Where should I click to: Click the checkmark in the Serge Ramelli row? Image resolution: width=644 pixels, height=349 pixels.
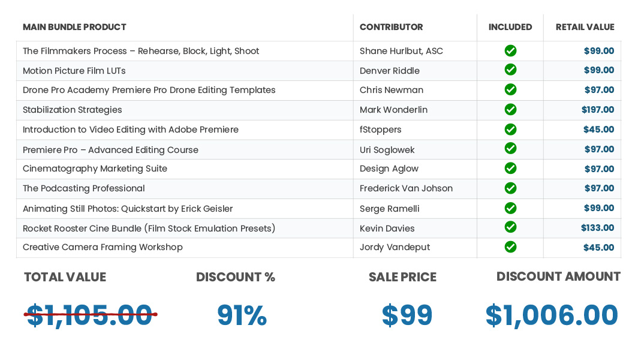pos(510,208)
